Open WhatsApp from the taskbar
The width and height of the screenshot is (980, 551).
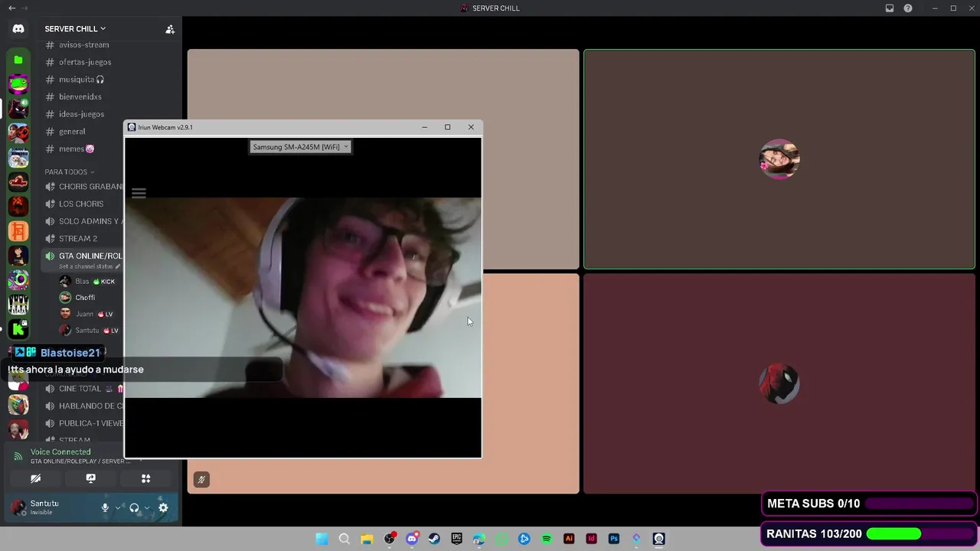pos(501,539)
